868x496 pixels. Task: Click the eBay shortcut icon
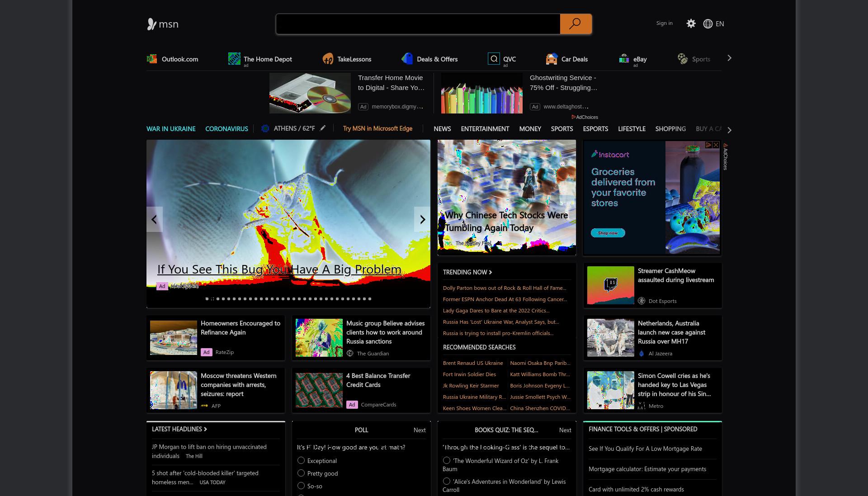[x=624, y=59]
